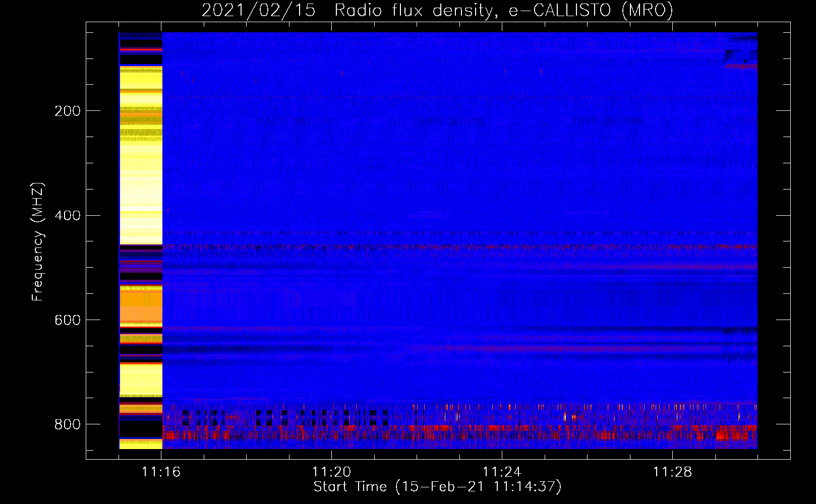Click the 11:16 time tick label
816x504 pixels.
(x=161, y=472)
